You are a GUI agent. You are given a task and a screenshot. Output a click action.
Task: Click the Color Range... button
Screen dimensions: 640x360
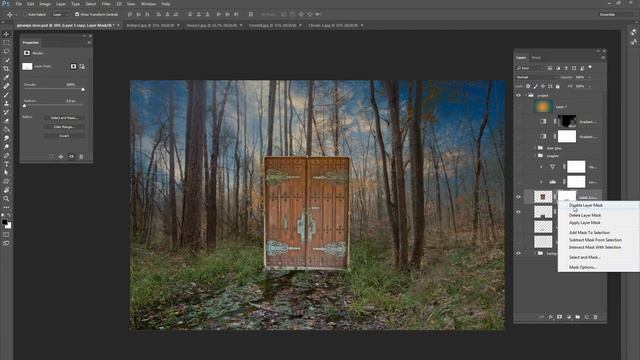click(x=64, y=127)
